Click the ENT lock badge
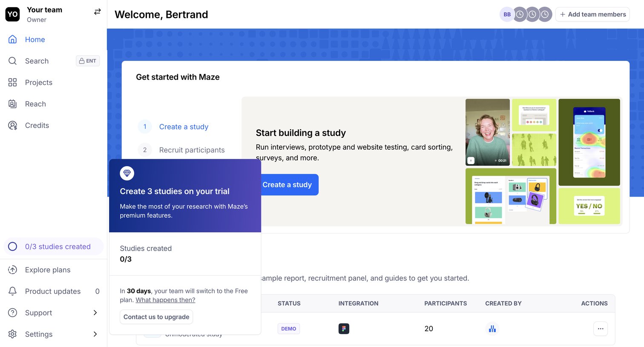The height and width of the screenshot is (347, 644). (x=88, y=61)
